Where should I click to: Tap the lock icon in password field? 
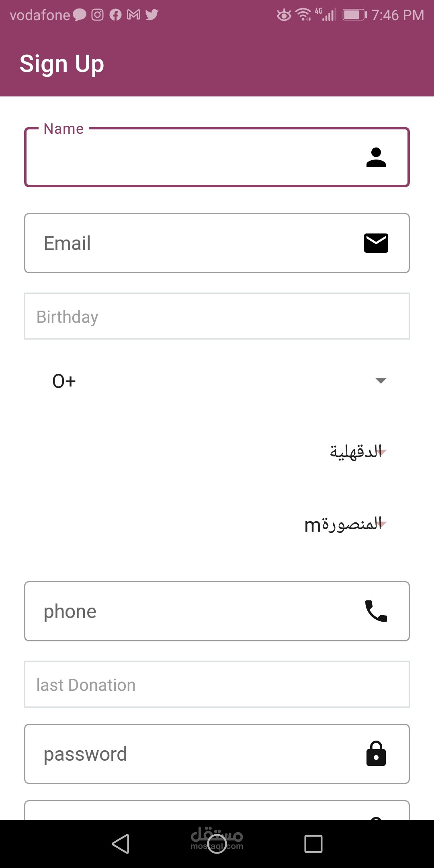376,753
